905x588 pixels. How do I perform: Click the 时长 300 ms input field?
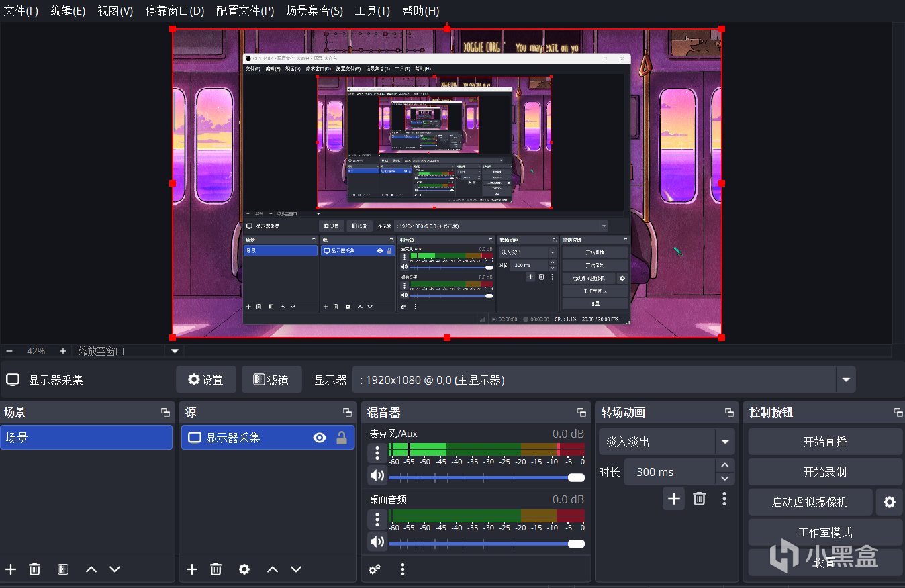click(x=670, y=472)
